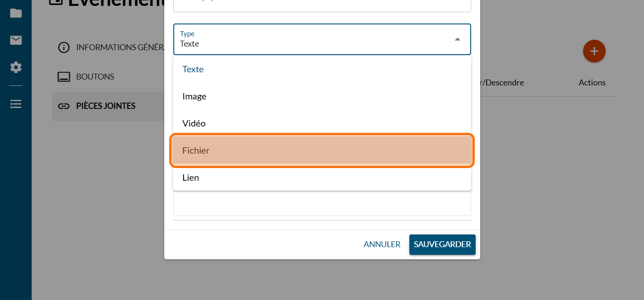Collapse the Type dropdown using its arrow

click(x=457, y=39)
